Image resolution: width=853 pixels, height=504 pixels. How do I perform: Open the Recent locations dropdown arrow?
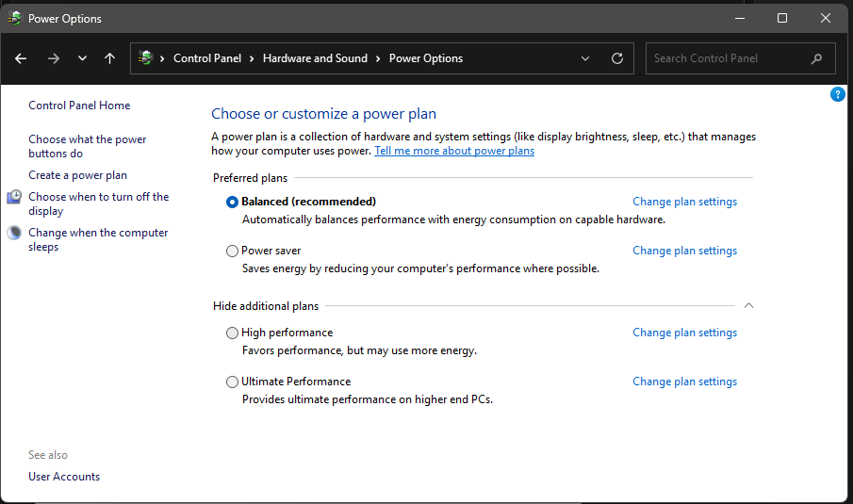tap(82, 58)
